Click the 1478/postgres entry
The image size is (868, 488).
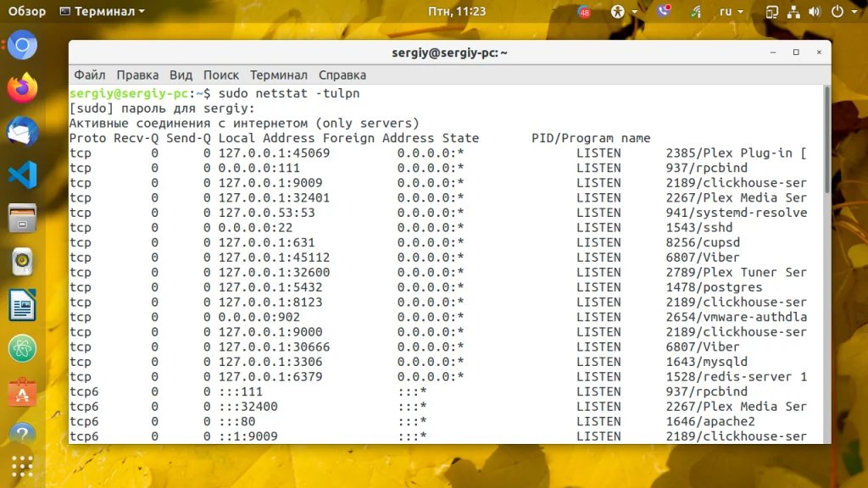(x=714, y=287)
